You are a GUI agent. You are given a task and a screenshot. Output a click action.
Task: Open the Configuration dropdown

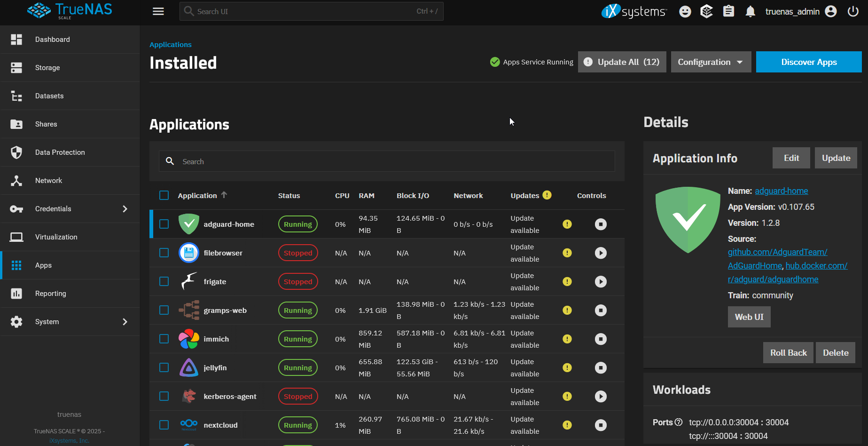click(711, 62)
